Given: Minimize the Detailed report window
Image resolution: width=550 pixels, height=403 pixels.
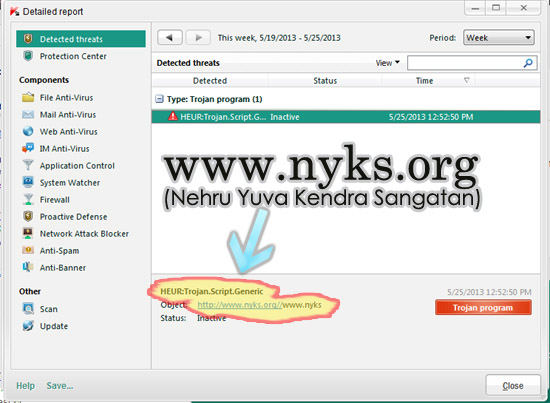Looking at the screenshot, I should 475,8.
